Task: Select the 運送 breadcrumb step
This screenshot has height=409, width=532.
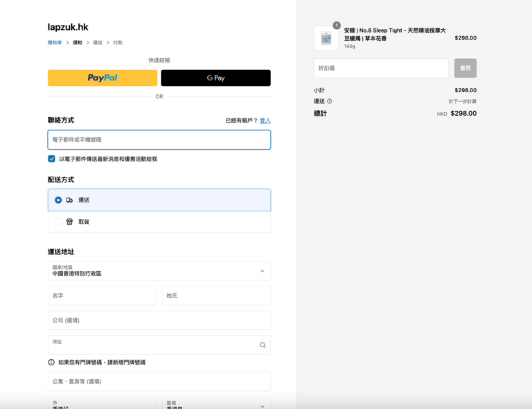Action: (98, 42)
